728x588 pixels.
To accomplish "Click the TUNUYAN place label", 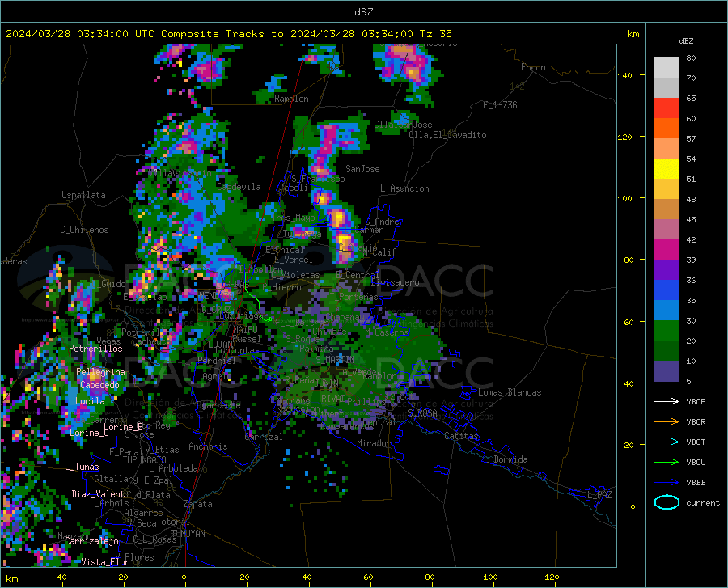I will coord(188,534).
